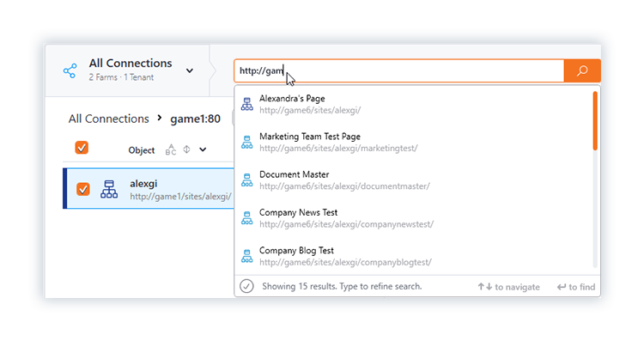Click the 'to find' hint text
The width and height of the screenshot is (644, 341).
(581, 287)
